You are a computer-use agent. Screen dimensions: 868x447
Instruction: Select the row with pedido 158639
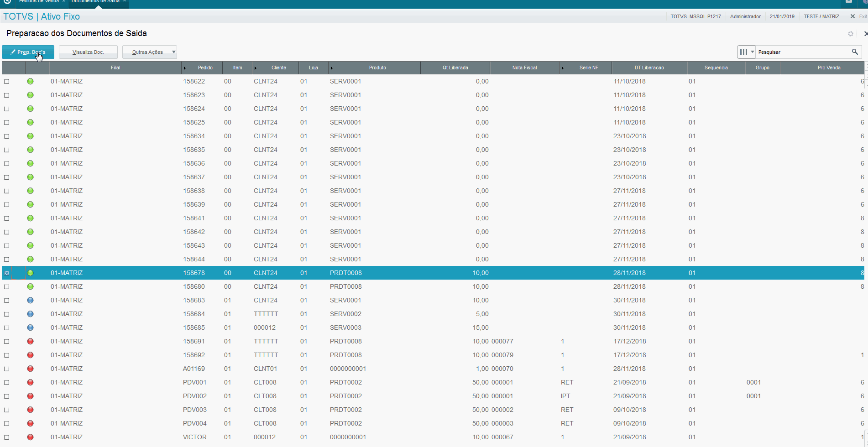click(433, 204)
